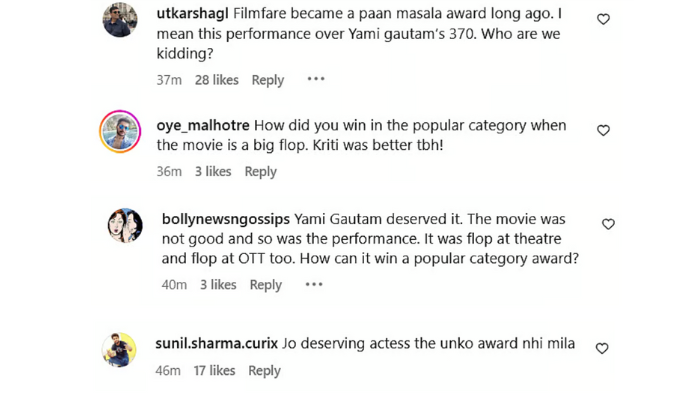
Task: Like oye_malhotre's comment with the heart
Action: 603,130
